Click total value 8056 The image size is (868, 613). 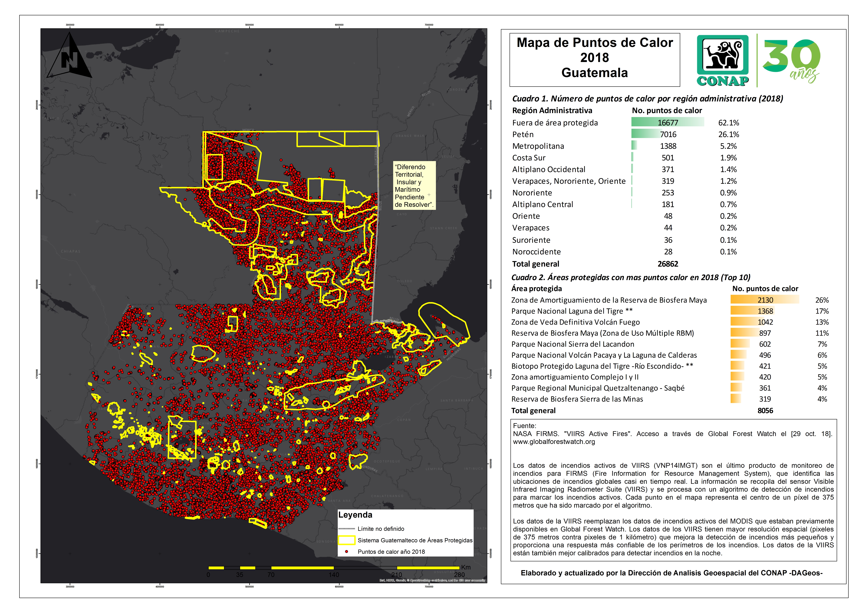coord(765,411)
